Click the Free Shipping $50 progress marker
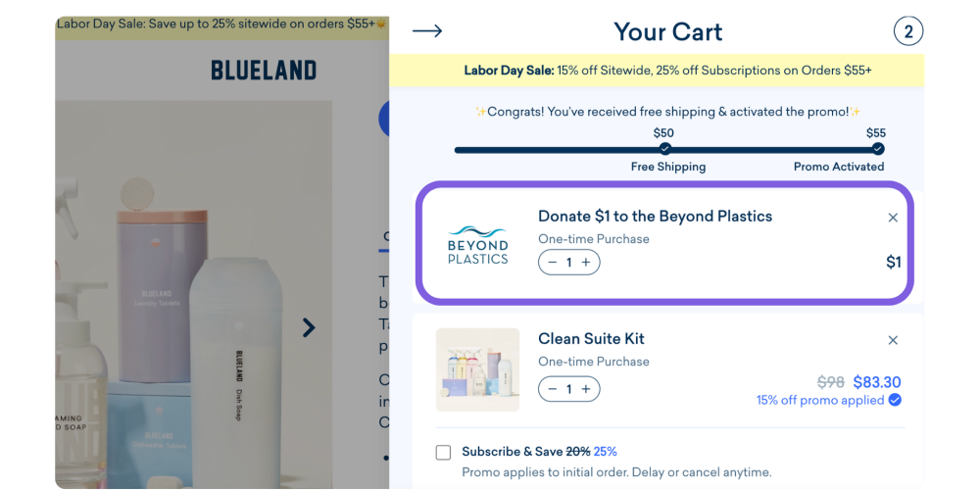The height and width of the screenshot is (490, 980). click(x=665, y=149)
